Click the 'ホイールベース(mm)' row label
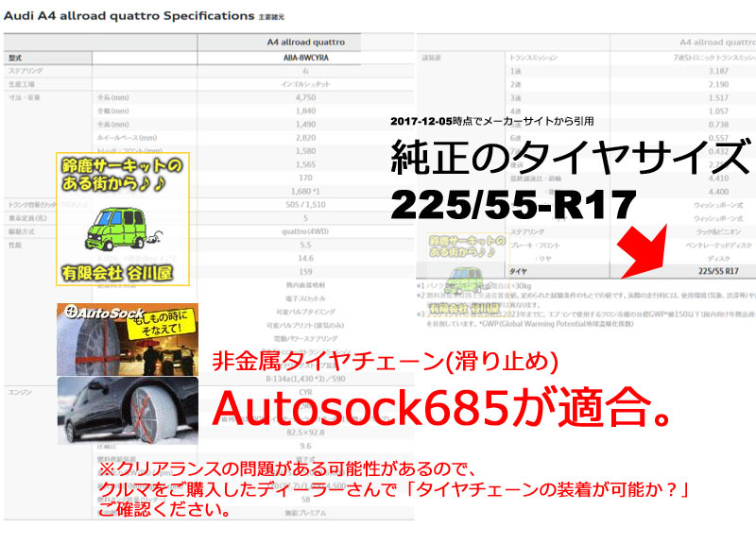 (x=128, y=138)
